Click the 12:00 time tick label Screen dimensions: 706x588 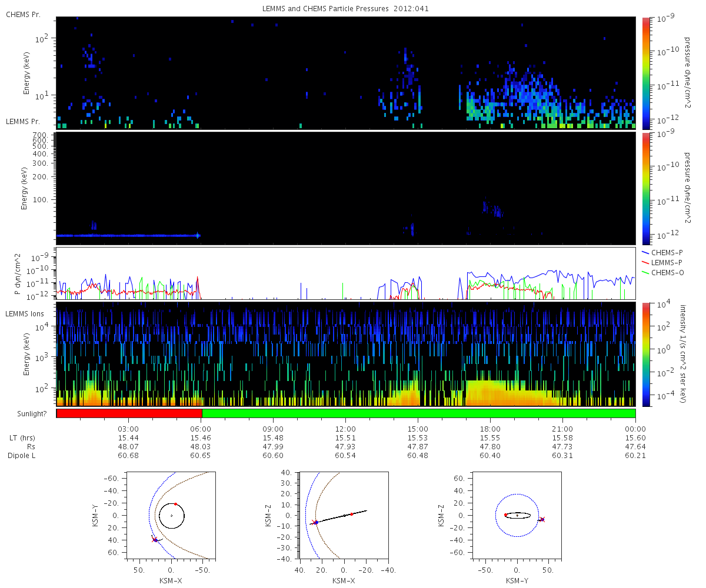coord(345,429)
